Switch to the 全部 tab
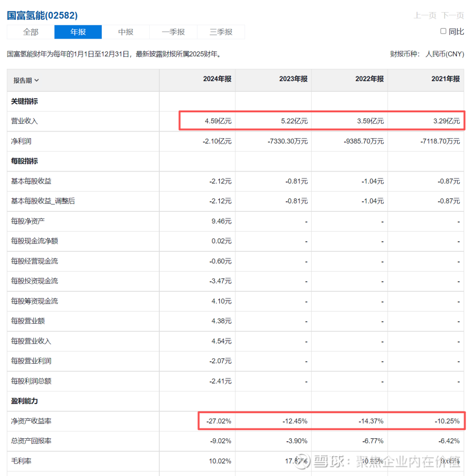 pos(31,32)
